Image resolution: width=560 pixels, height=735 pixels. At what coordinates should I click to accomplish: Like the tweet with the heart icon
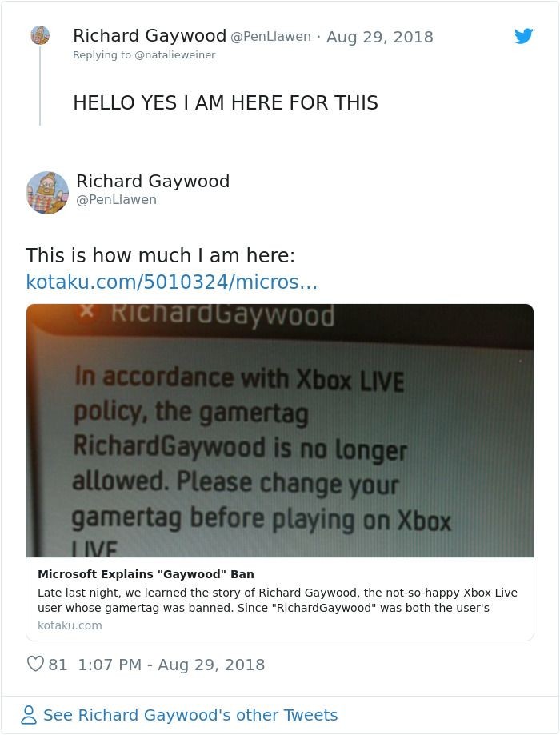pyautogui.click(x=35, y=664)
